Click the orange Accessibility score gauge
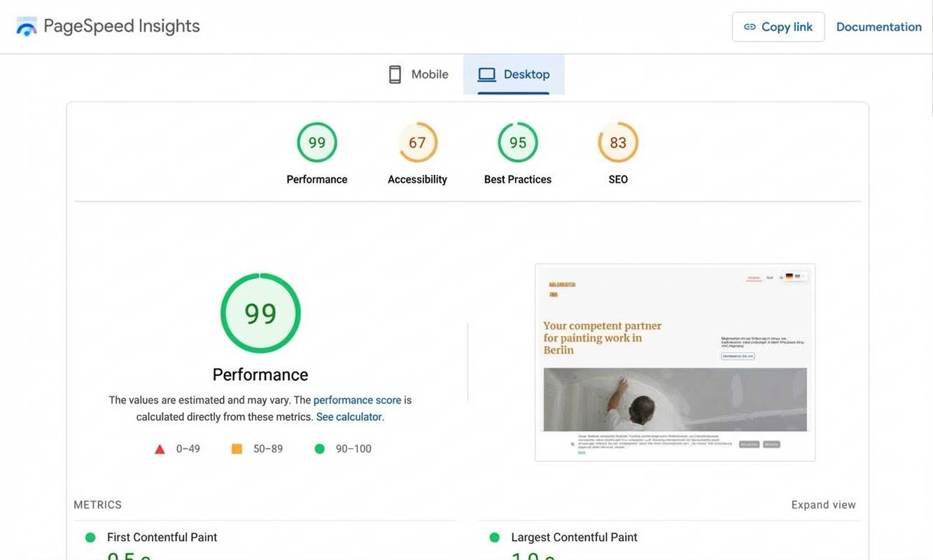This screenshot has width=933, height=560. (417, 142)
